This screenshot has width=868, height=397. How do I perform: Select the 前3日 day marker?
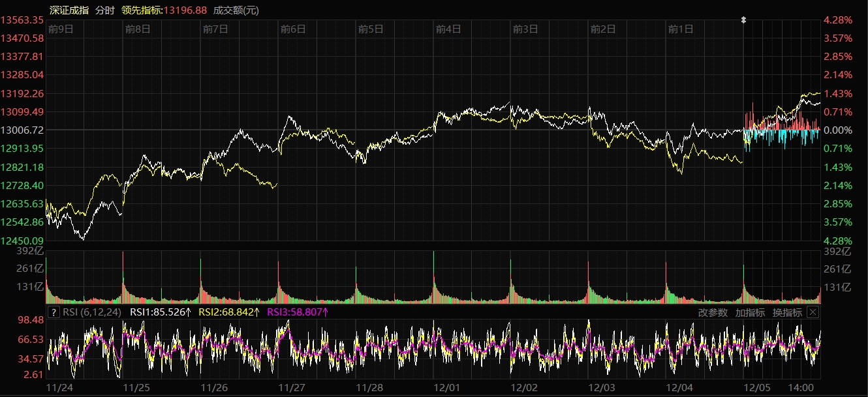tap(525, 29)
